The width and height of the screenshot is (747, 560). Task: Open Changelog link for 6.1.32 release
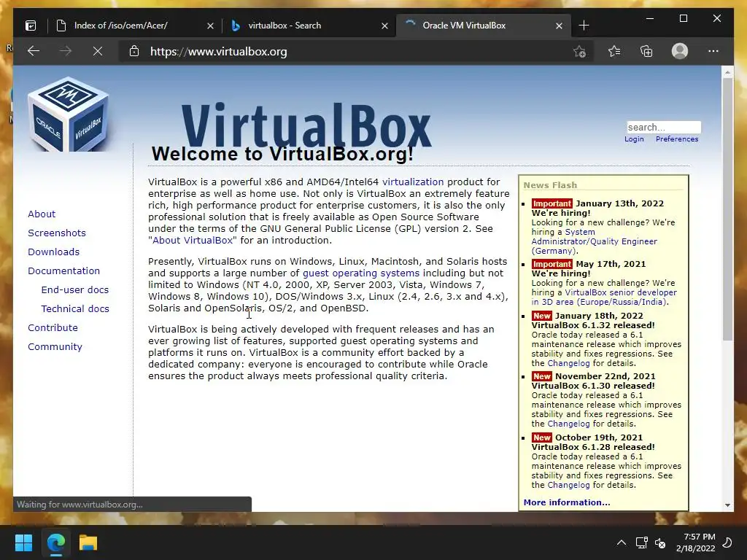[568, 363]
